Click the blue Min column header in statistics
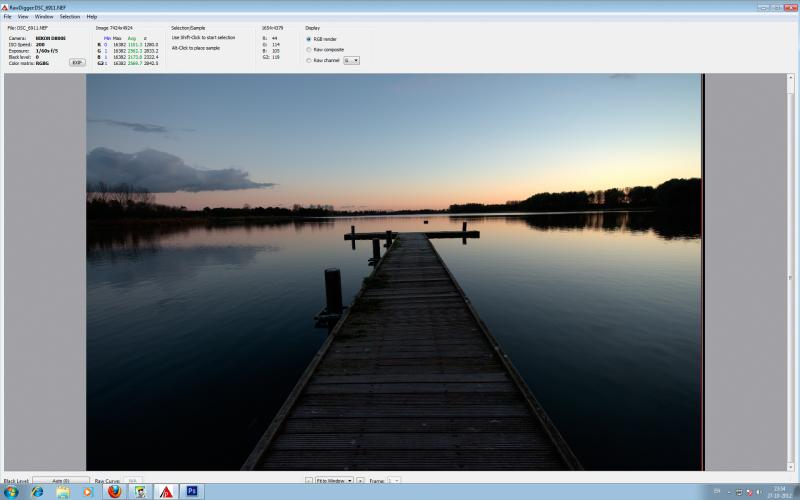Screen dimensions: 800x500 coord(107,38)
